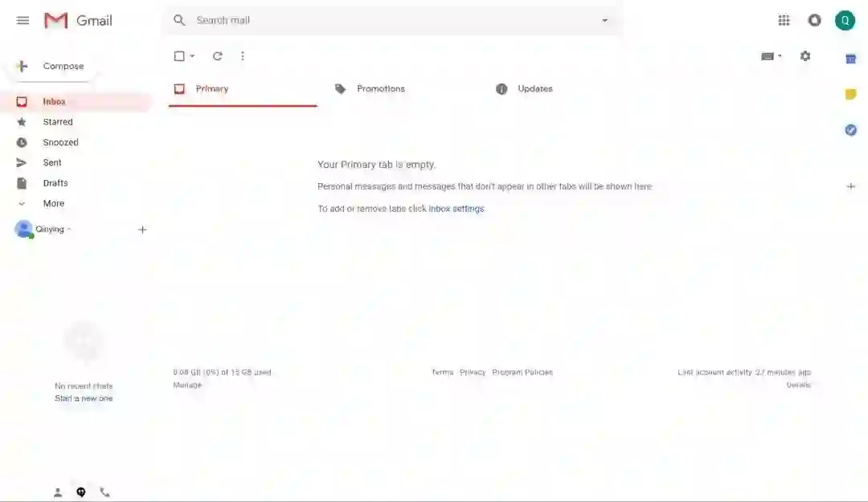Screen dimensions: 868x502
Task: Click the Compose button
Action: 51,66
